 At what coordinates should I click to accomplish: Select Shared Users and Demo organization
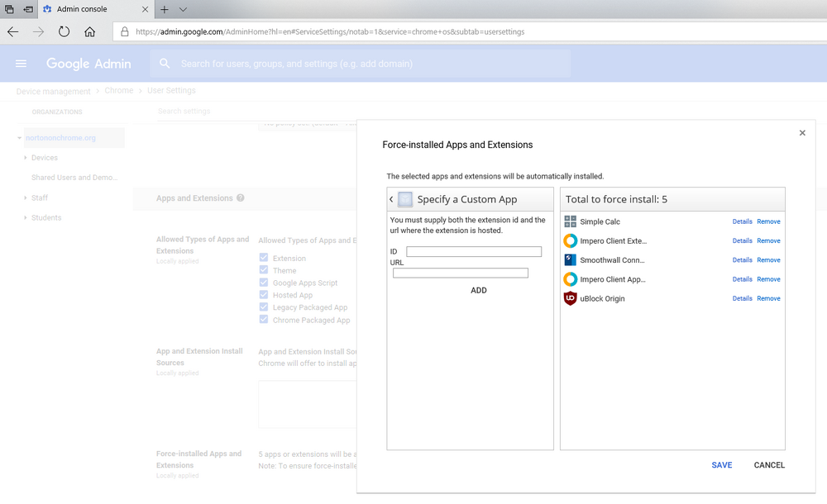[x=74, y=178]
